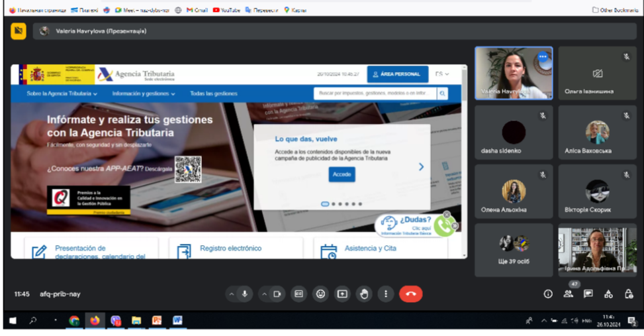
Task: Open the activities shapes icon
Action: coord(608,294)
